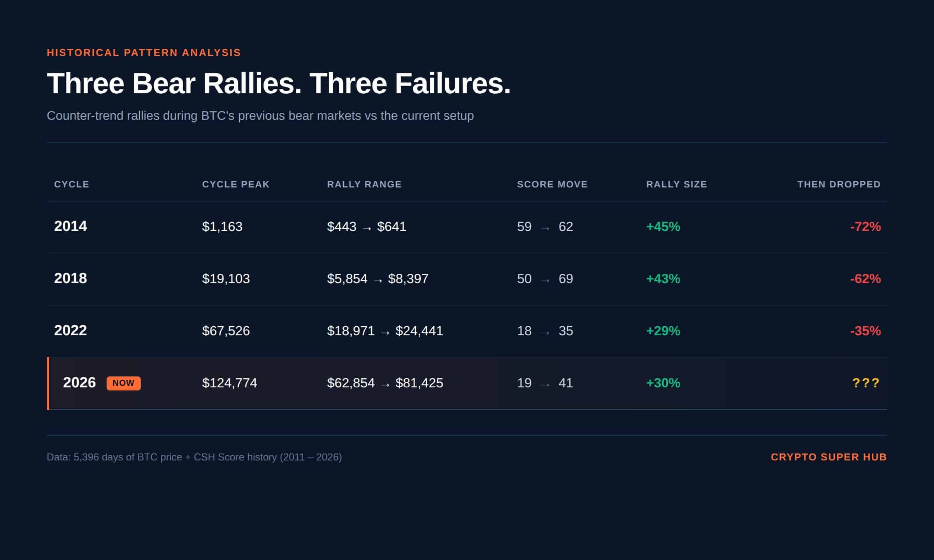934x560 pixels.
Task: Select the CYCLE column header
Action: 72,184
